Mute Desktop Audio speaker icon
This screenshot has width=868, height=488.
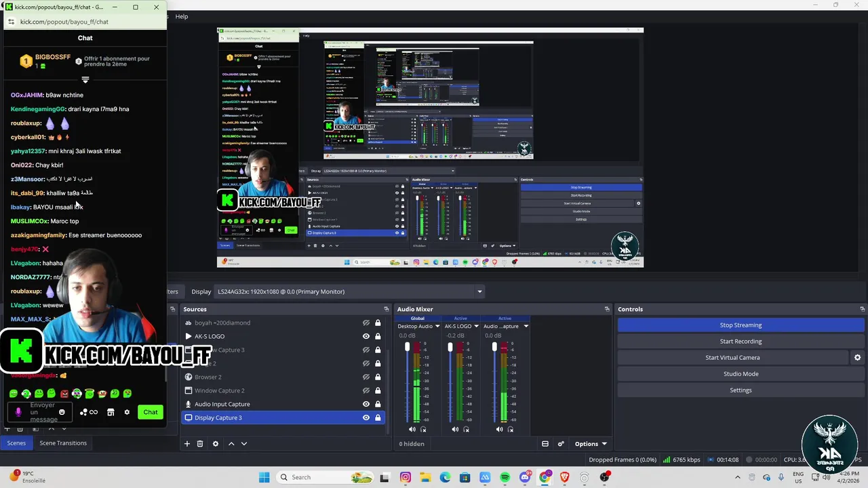412,429
